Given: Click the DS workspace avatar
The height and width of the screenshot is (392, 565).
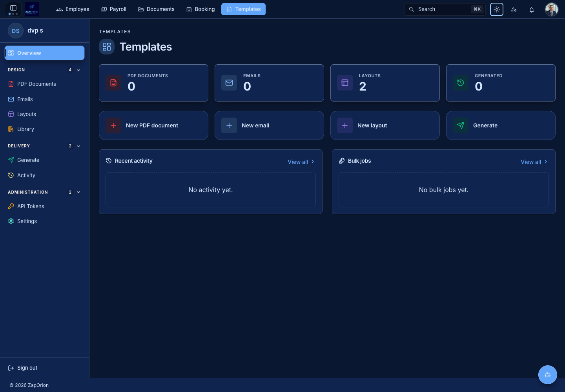Looking at the screenshot, I should click(x=16, y=31).
